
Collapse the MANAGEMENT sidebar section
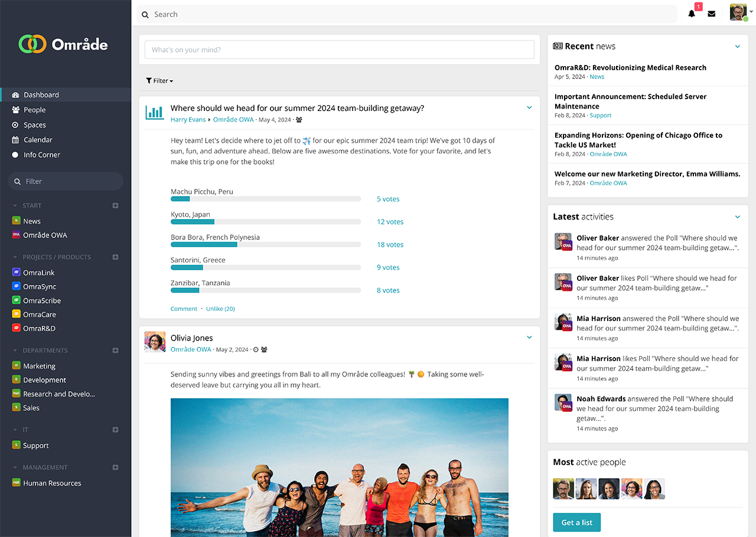[x=15, y=467]
